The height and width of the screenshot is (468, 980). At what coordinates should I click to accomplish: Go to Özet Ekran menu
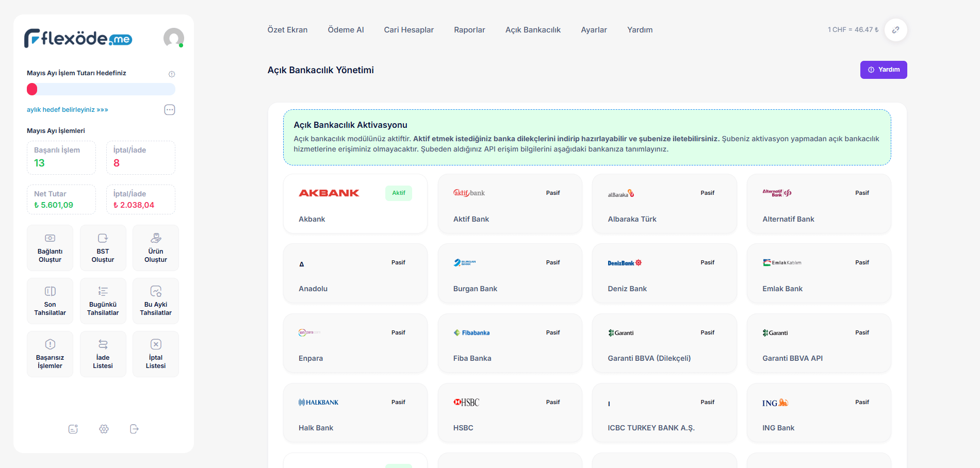[x=287, y=30]
